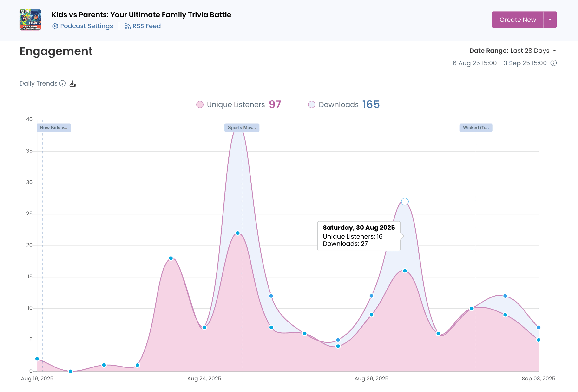Download Daily Trends data icon
The height and width of the screenshot is (392, 578).
tap(73, 83)
